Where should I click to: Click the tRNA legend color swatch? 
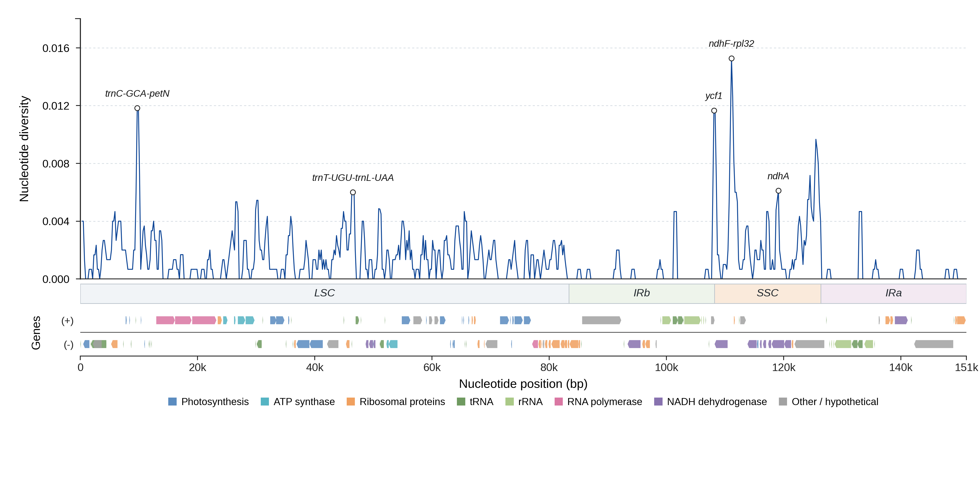click(461, 402)
